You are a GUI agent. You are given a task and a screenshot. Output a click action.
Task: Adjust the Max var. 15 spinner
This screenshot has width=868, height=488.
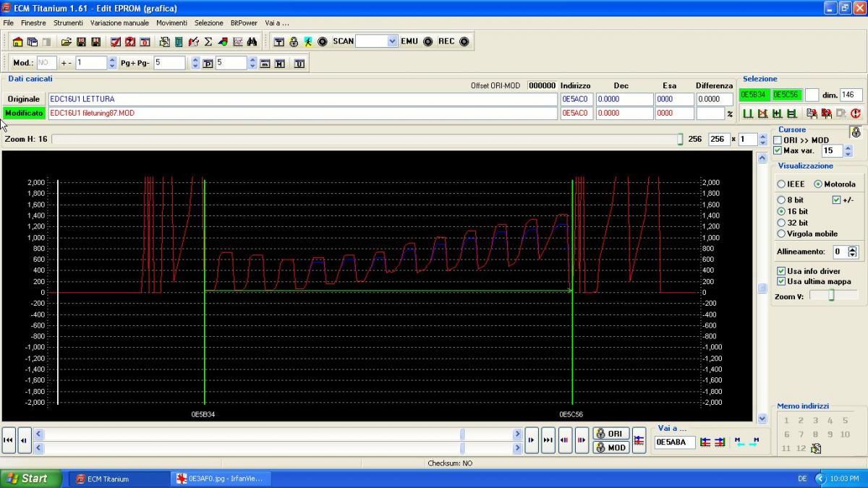click(x=848, y=151)
